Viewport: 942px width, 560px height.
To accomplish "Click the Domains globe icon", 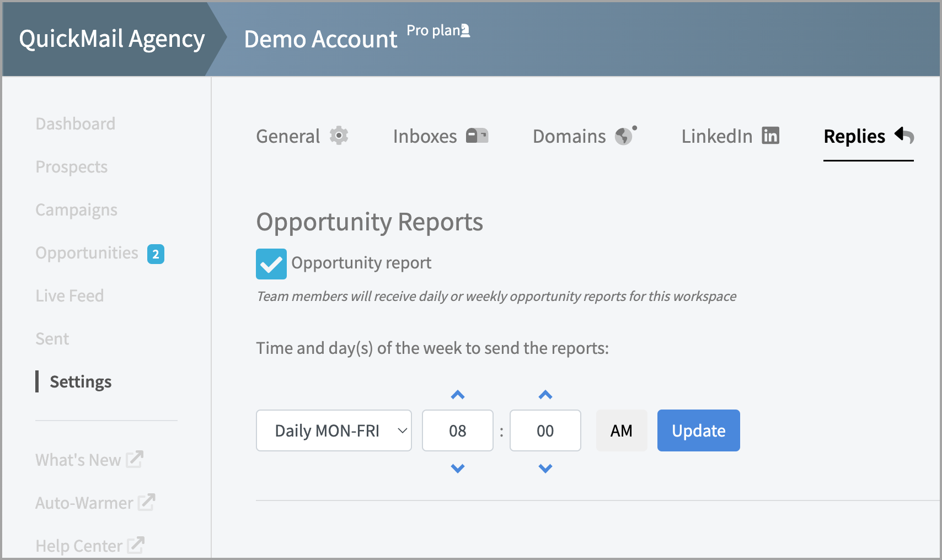I will 626,135.
